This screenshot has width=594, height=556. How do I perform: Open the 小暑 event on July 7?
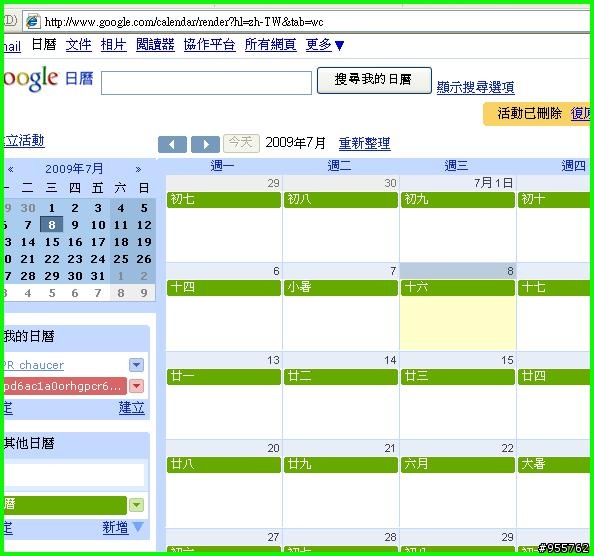pyautogui.click(x=341, y=288)
